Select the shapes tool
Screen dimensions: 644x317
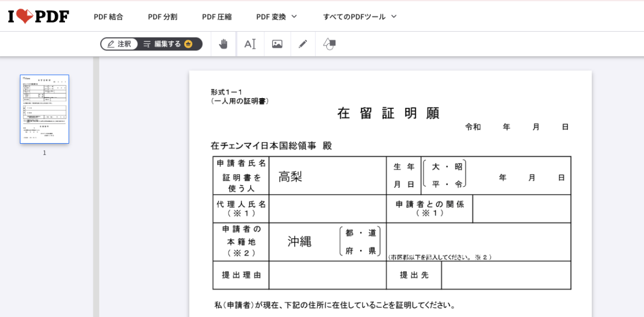tap(330, 44)
